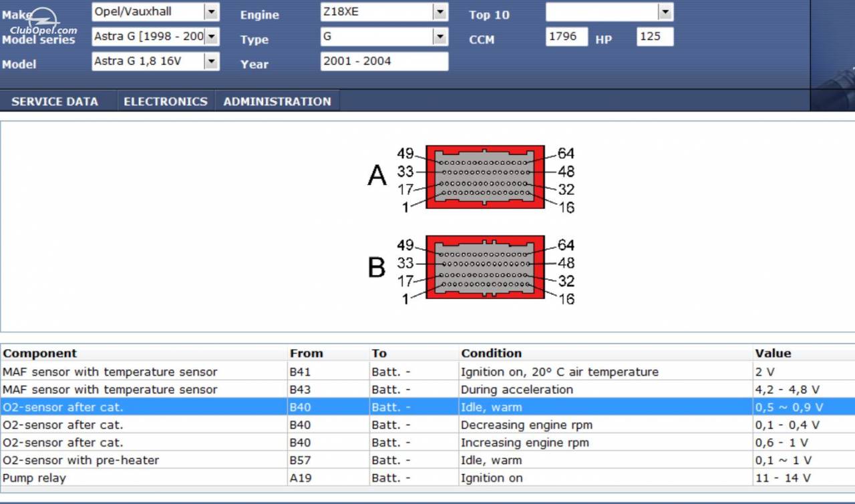Click the HP field showing 125
Screen dimensions: 855x504
point(655,37)
